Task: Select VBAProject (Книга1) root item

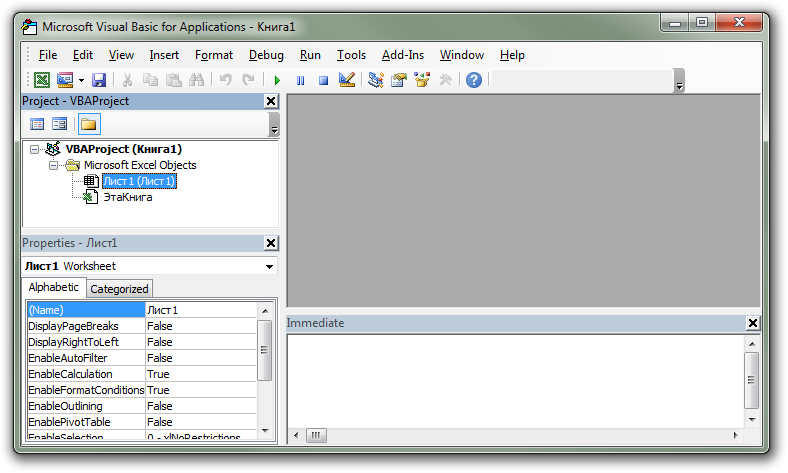Action: click(124, 149)
